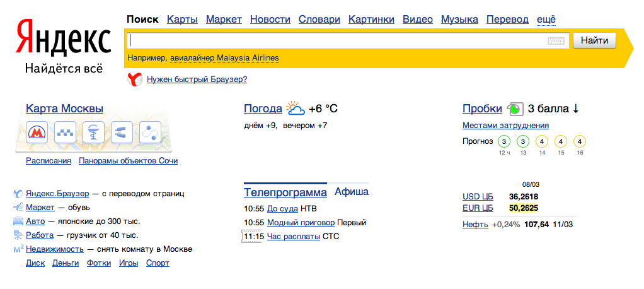Click the red Yandex Browser ball icon
The height and width of the screenshot is (289, 644).
(135, 80)
